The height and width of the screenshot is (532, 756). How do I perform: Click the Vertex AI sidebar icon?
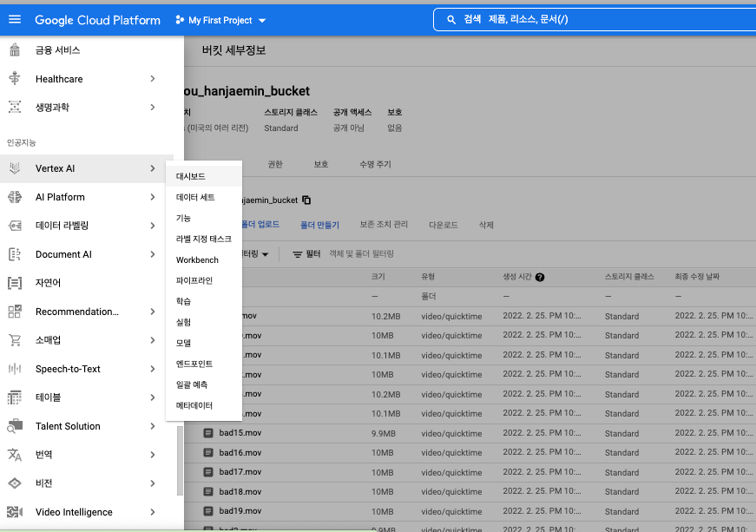click(15, 168)
